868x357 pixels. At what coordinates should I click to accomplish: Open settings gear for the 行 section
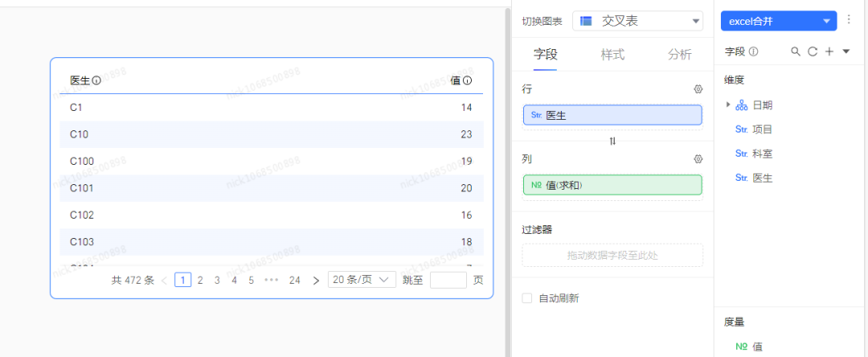(x=698, y=89)
